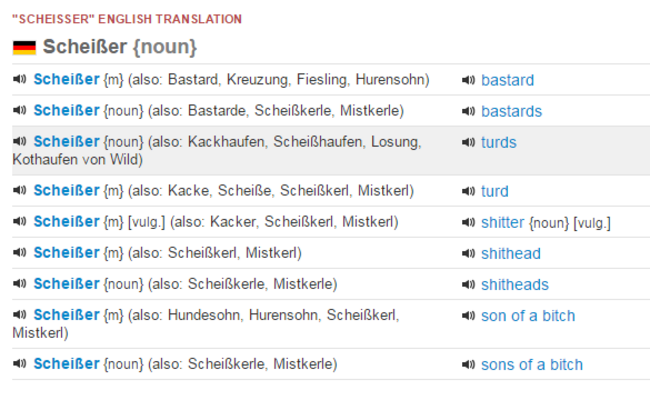Viewport: 650px width, 400px height.
Task: Open the "shithead" translation link
Action: (x=511, y=253)
